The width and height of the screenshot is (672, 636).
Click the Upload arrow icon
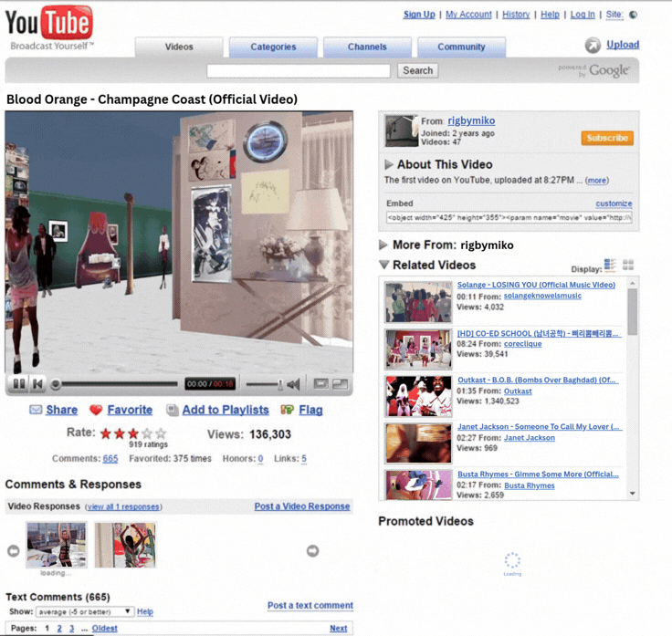pyautogui.click(x=593, y=45)
